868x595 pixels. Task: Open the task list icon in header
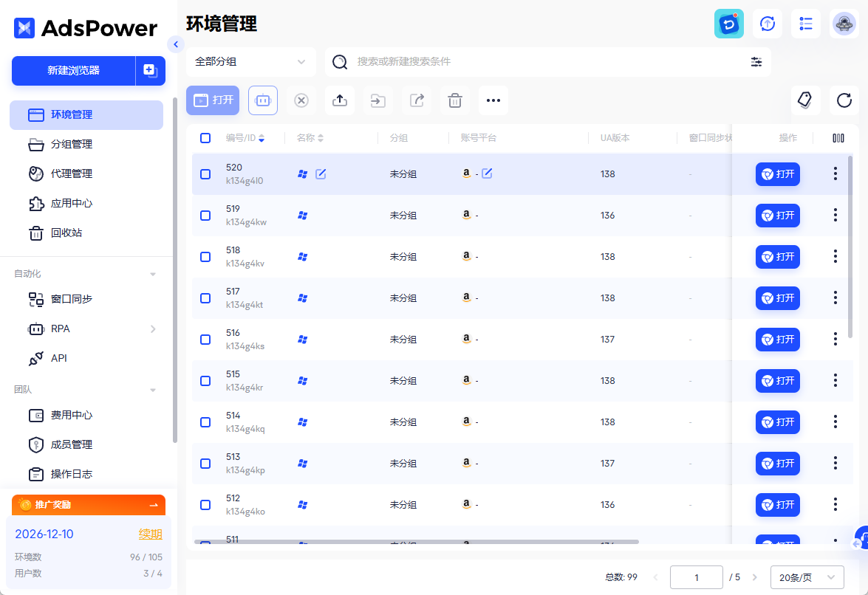[805, 24]
